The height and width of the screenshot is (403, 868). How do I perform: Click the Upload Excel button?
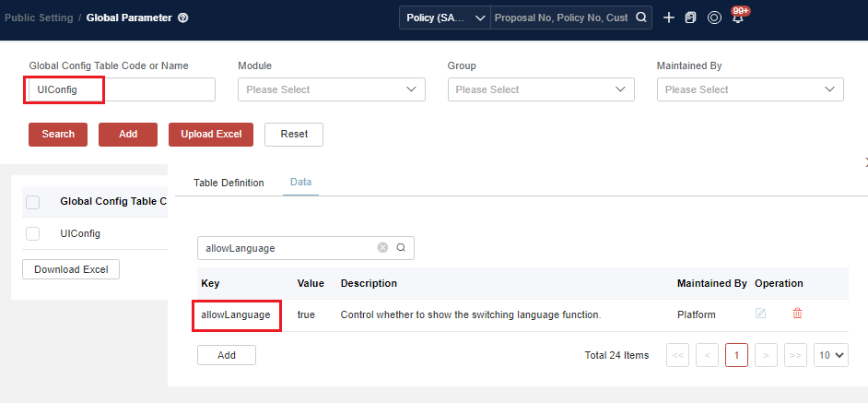(211, 134)
